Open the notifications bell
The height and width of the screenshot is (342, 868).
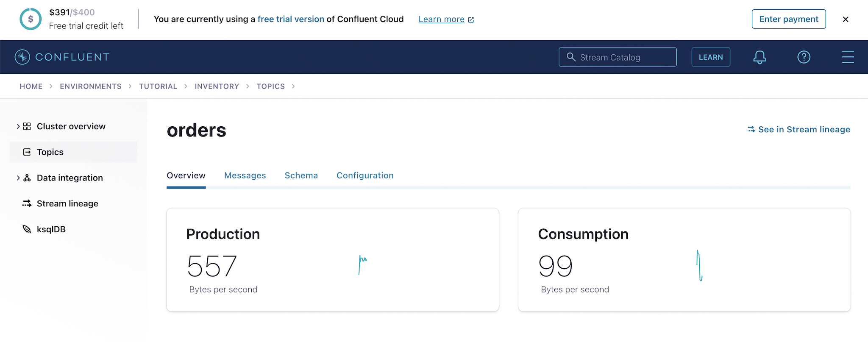759,57
